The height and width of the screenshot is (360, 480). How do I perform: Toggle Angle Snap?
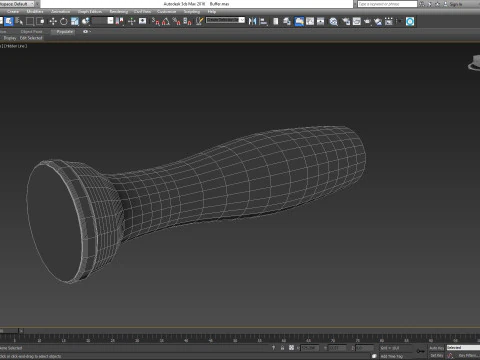(166, 21)
